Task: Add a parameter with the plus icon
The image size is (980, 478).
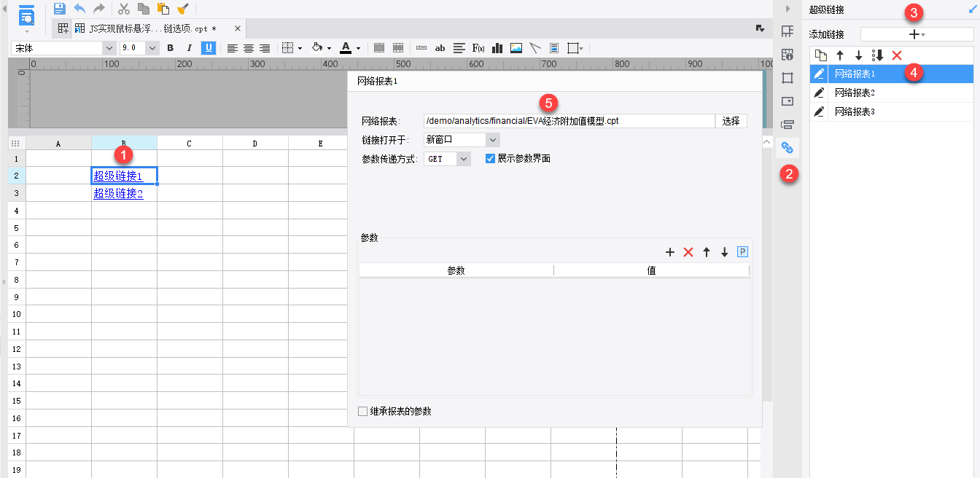Action: tap(670, 252)
